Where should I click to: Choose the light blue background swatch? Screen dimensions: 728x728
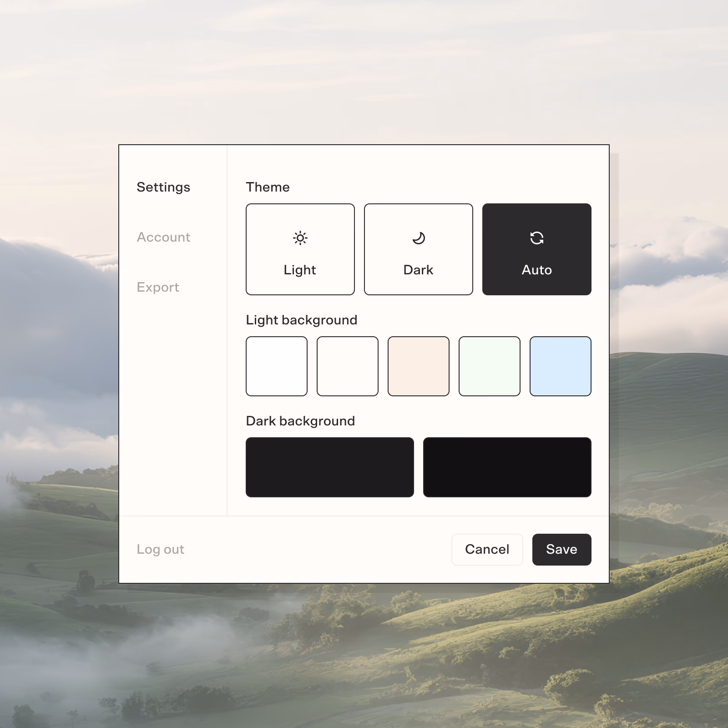pyautogui.click(x=561, y=366)
